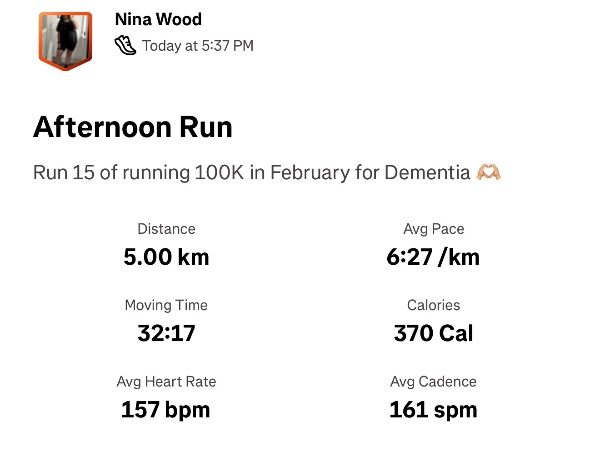The width and height of the screenshot is (600, 450).
Task: Click the Run 15 description text
Action: point(251,173)
